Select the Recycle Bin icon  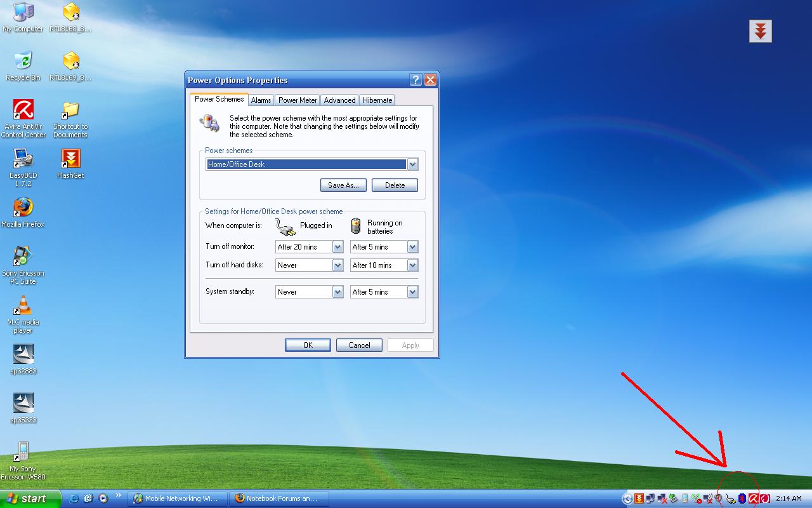point(23,66)
